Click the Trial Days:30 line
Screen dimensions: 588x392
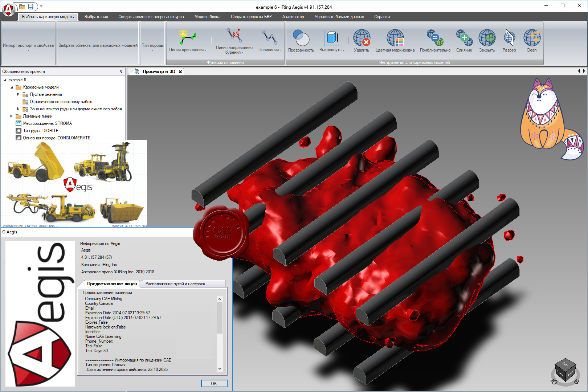tap(97, 351)
